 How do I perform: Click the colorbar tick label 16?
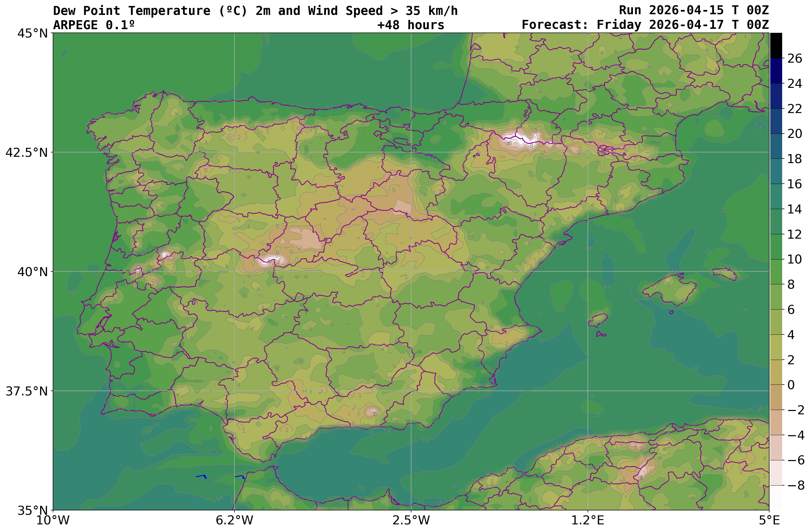tap(795, 184)
